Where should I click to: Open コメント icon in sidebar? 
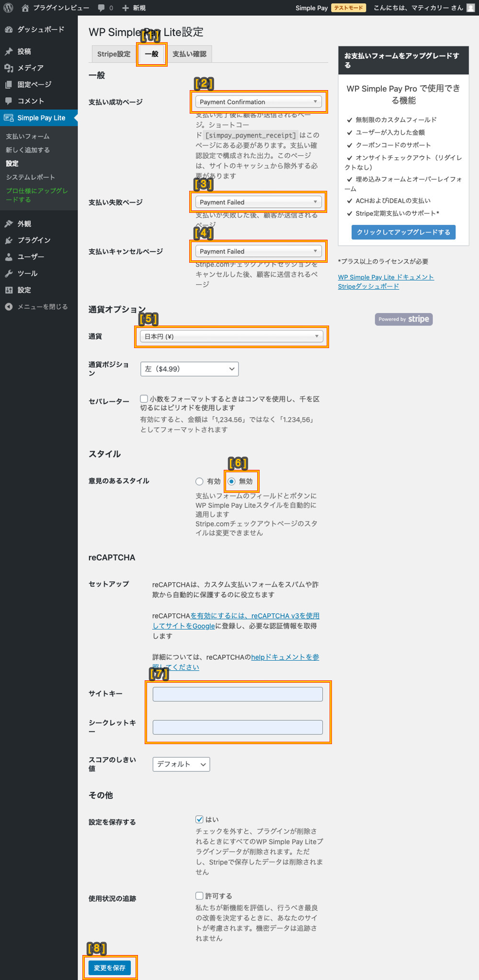pos(9,101)
